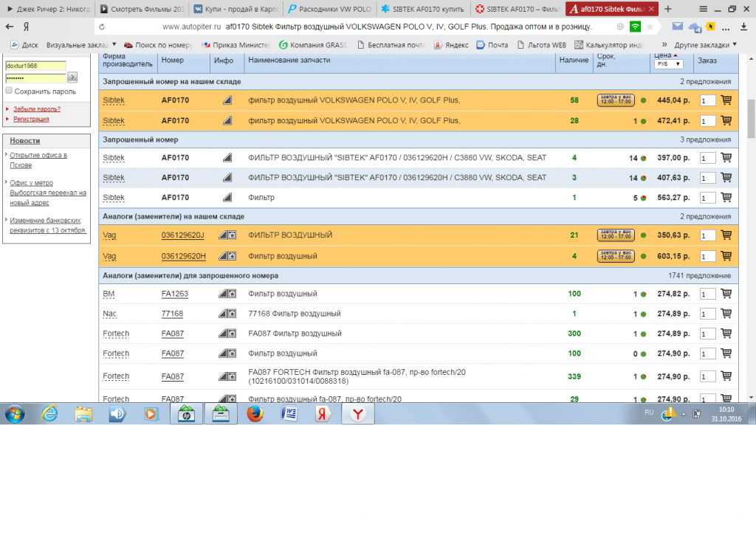The height and width of the screenshot is (555, 756).
Task: Click the page vertical scrollbar thumb
Action: point(751,119)
